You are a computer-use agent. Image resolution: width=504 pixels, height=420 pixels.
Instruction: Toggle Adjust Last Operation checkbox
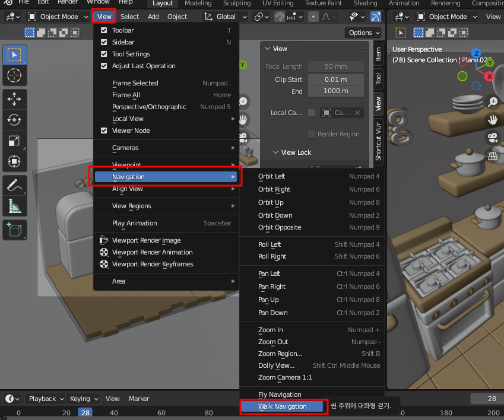click(104, 66)
